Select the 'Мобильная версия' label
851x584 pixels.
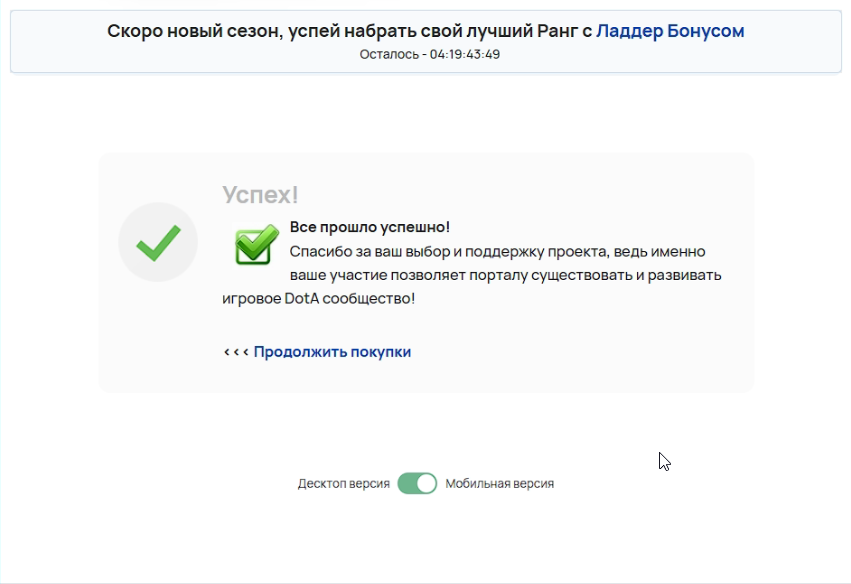click(500, 483)
